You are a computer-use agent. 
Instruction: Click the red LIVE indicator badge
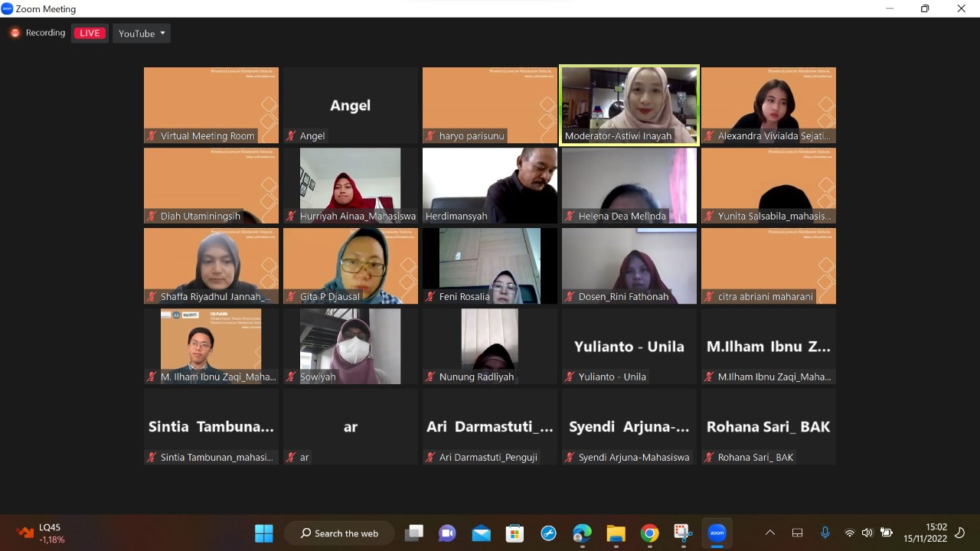tap(90, 34)
